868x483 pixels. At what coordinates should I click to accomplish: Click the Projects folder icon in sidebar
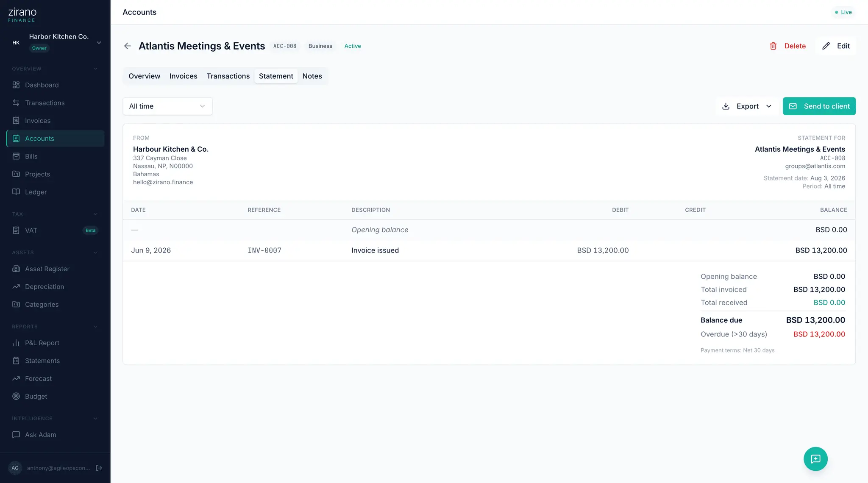pyautogui.click(x=16, y=174)
